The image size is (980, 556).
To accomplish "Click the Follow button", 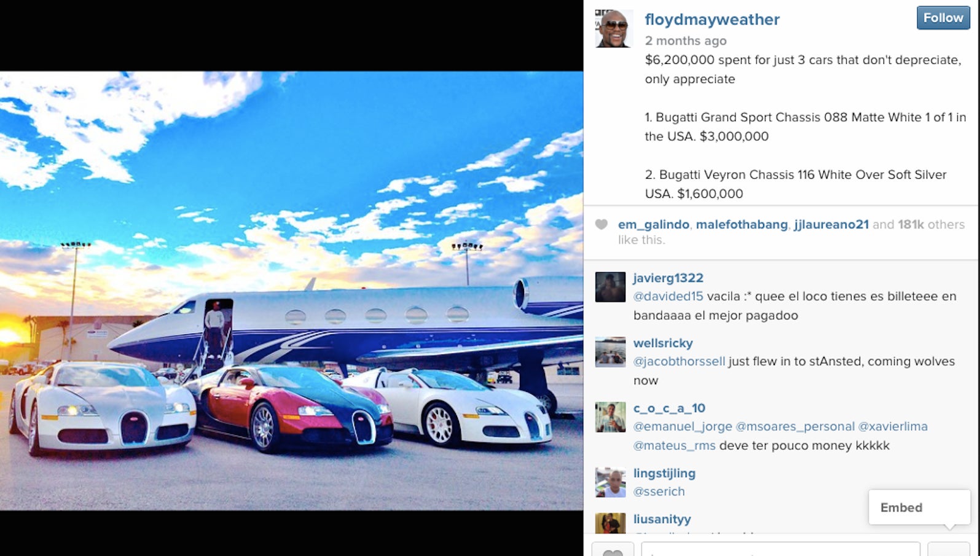I will [x=943, y=18].
